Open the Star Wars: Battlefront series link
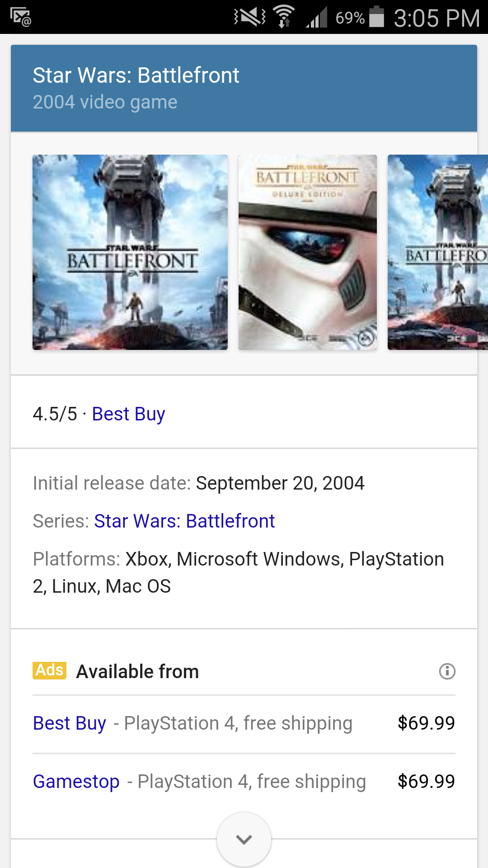Image resolution: width=488 pixels, height=868 pixels. pos(184,521)
